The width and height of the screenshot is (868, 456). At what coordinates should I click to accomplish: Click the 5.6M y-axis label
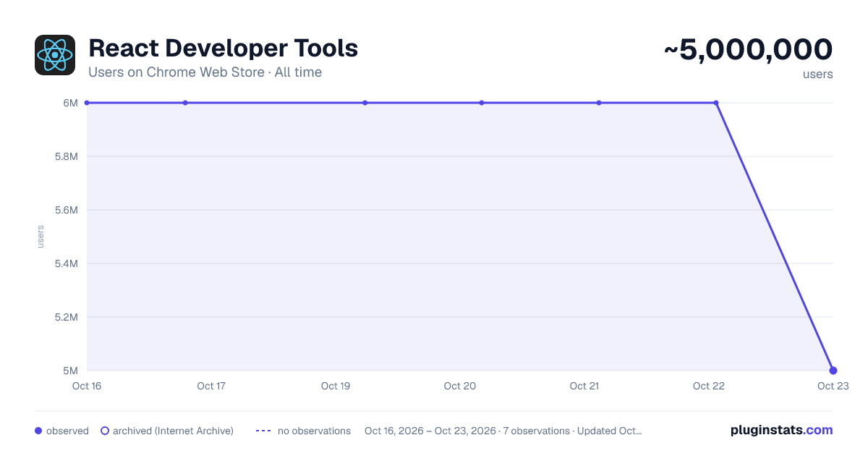(x=67, y=210)
